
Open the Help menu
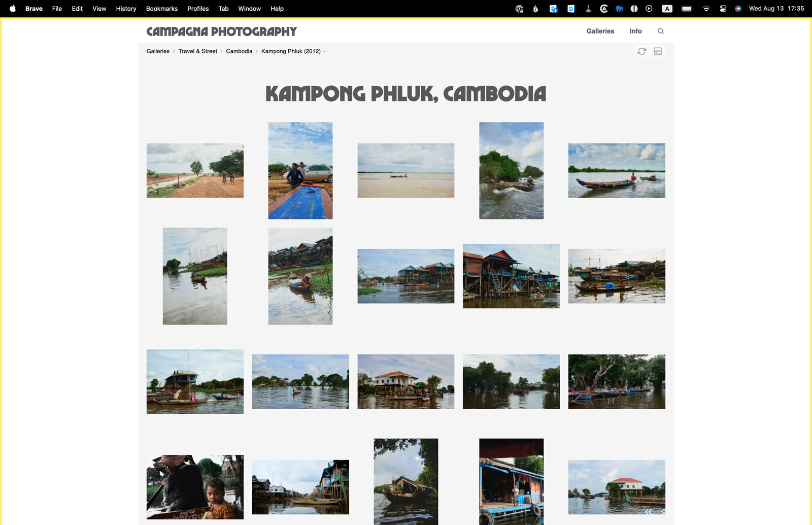(x=277, y=9)
